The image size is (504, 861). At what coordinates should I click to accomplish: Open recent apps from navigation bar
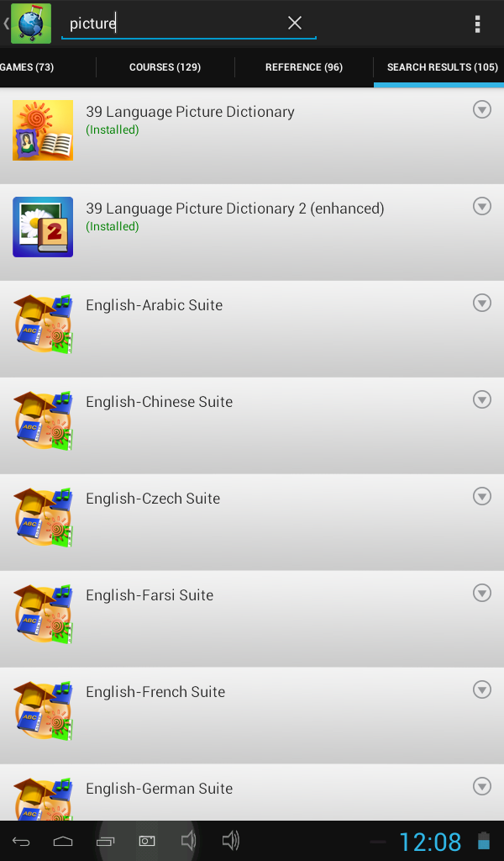point(105,841)
